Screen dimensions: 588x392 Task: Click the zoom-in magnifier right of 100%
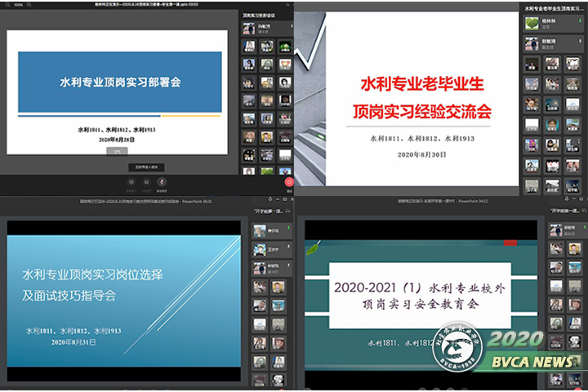[30, 5]
